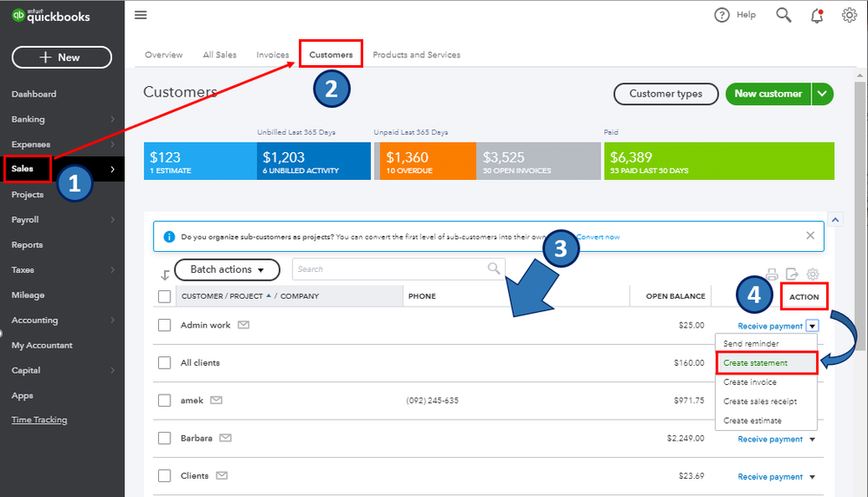The height and width of the screenshot is (497, 868).
Task: Click the Customer types button
Action: pyautogui.click(x=666, y=94)
